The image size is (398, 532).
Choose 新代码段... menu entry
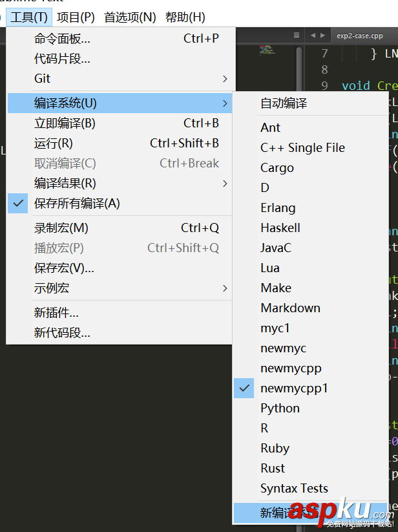(120, 333)
